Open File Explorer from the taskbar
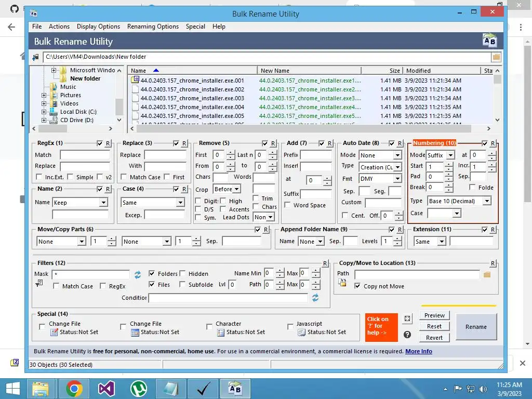This screenshot has width=532, height=399. tap(41, 389)
